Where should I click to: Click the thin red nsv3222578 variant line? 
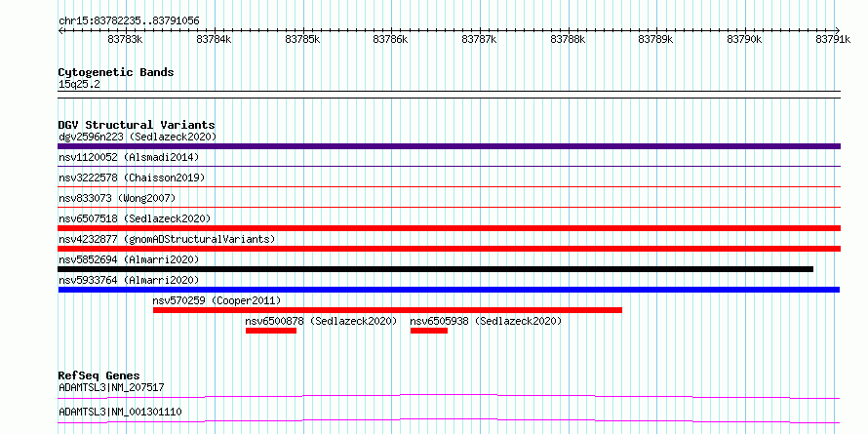pyautogui.click(x=449, y=186)
